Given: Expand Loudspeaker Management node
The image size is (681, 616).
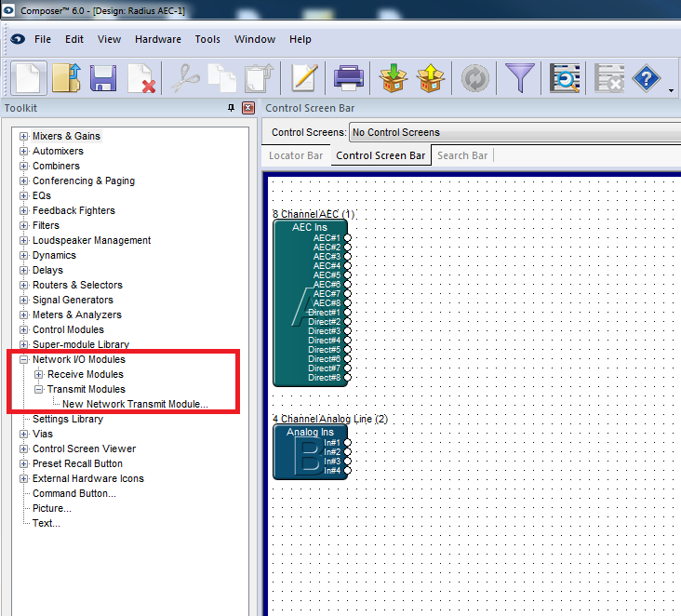Looking at the screenshot, I should [x=24, y=240].
